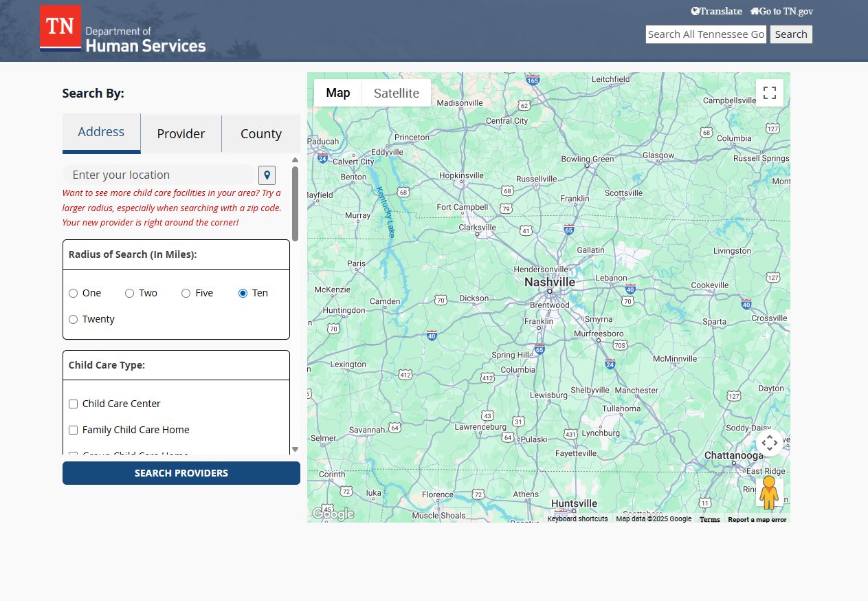Click the Cookeville label on the map
The height and width of the screenshot is (601, 868).
point(710,285)
